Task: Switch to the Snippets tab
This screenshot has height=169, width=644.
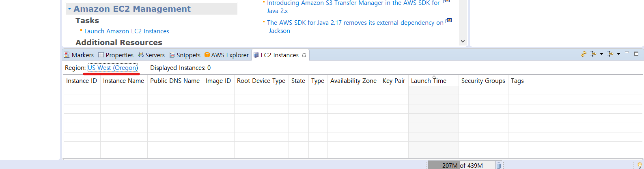Action: coord(185,55)
